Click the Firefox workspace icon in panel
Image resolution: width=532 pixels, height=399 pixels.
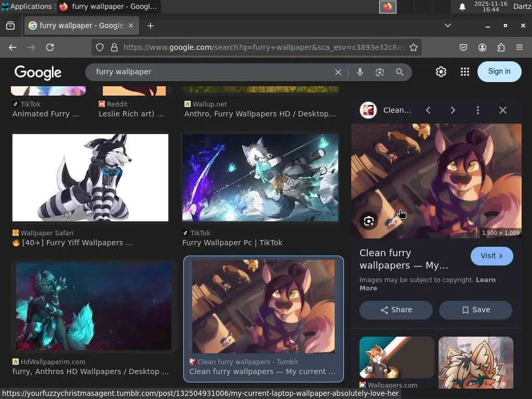388,7
